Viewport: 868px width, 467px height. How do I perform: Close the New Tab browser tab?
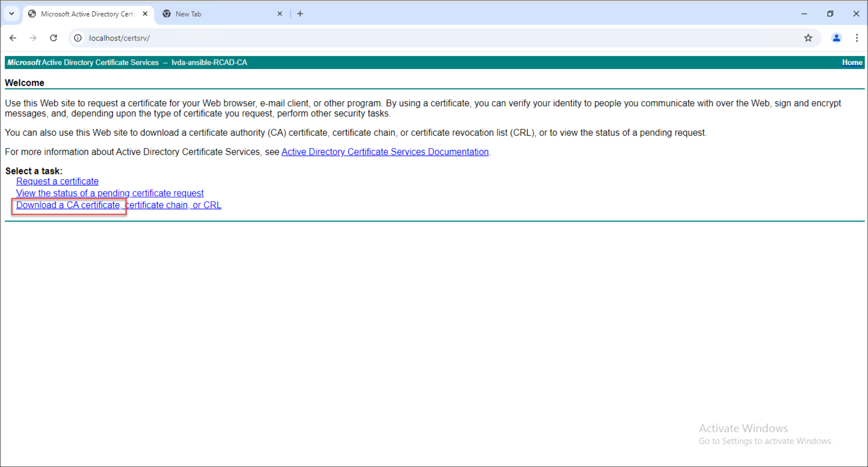280,14
